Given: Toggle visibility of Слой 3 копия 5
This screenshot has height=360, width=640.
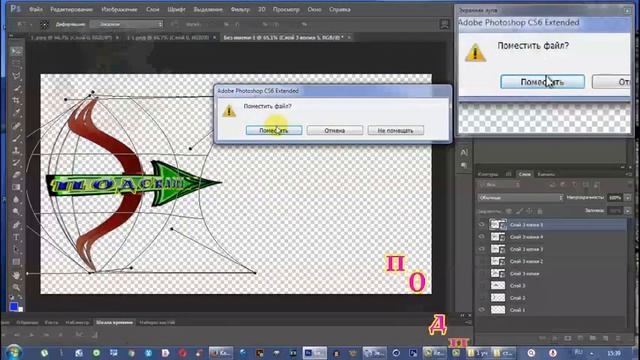Looking at the screenshot, I should point(482,224).
